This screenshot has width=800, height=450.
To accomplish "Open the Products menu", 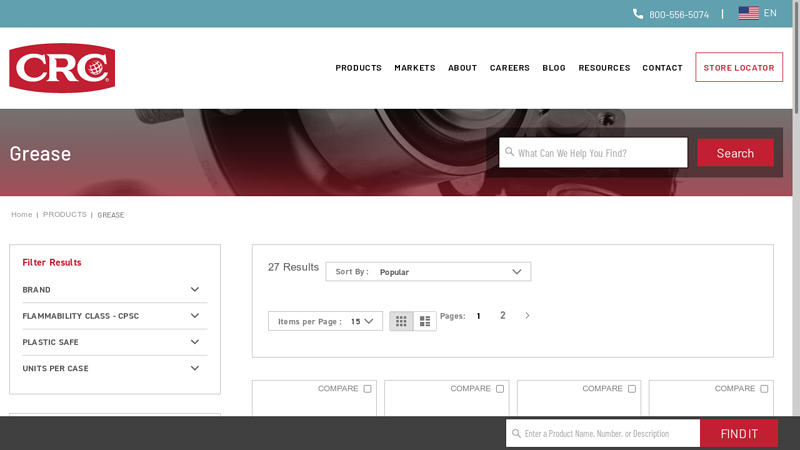I will pos(358,68).
